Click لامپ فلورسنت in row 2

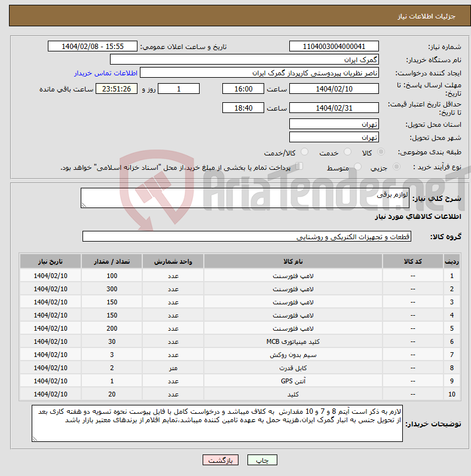(293, 289)
